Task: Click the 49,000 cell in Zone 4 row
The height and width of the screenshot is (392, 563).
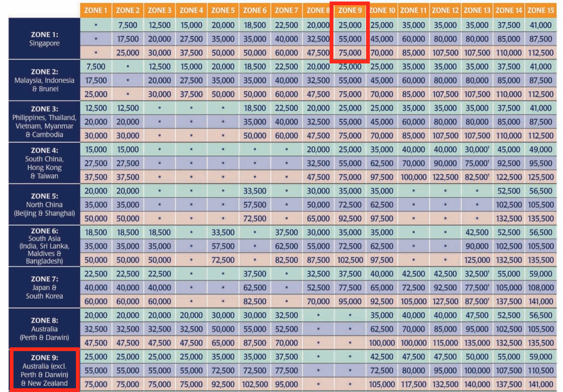Action: 540,149
